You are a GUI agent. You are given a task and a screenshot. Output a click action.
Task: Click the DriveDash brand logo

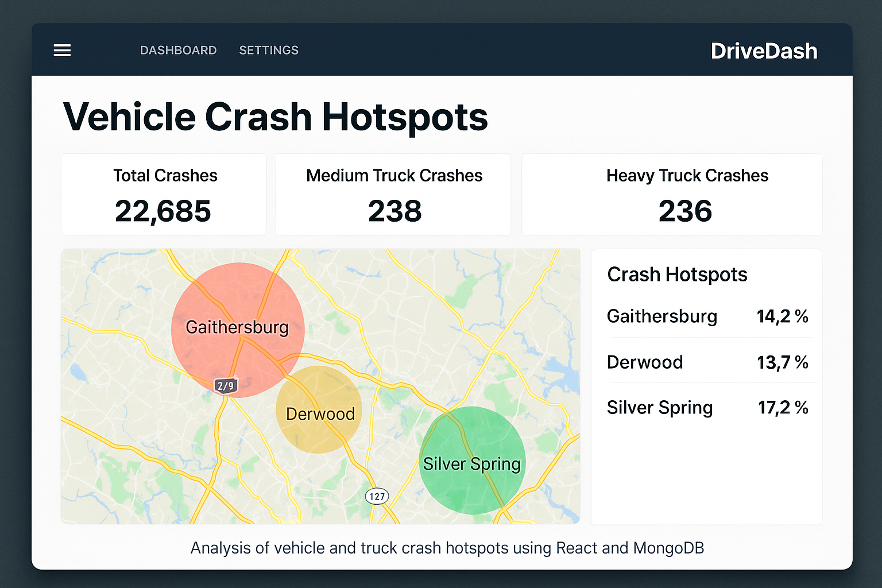point(764,51)
